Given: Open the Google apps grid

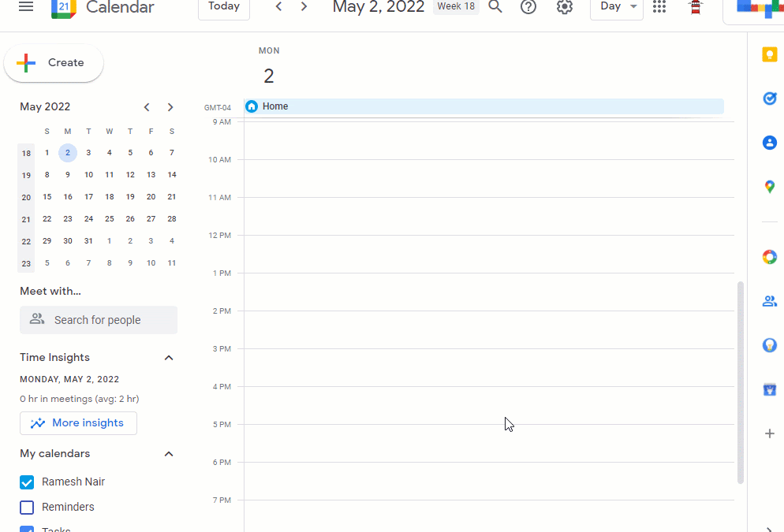Looking at the screenshot, I should [659, 6].
